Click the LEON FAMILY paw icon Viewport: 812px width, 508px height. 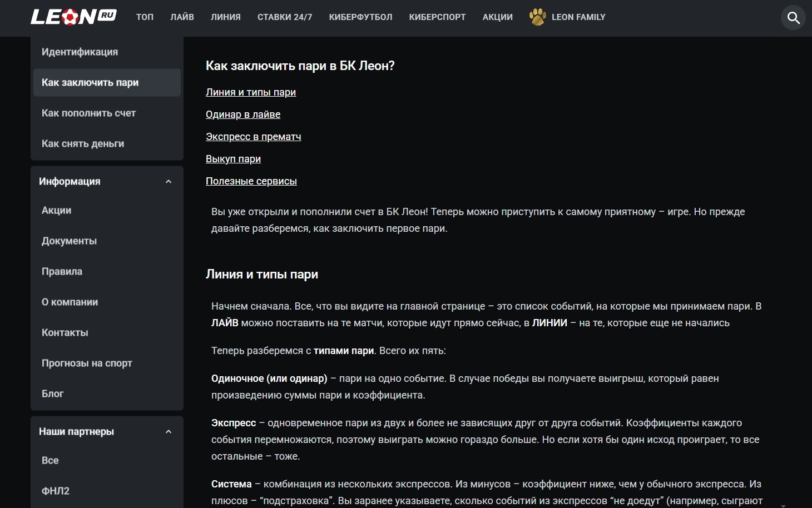click(x=537, y=17)
